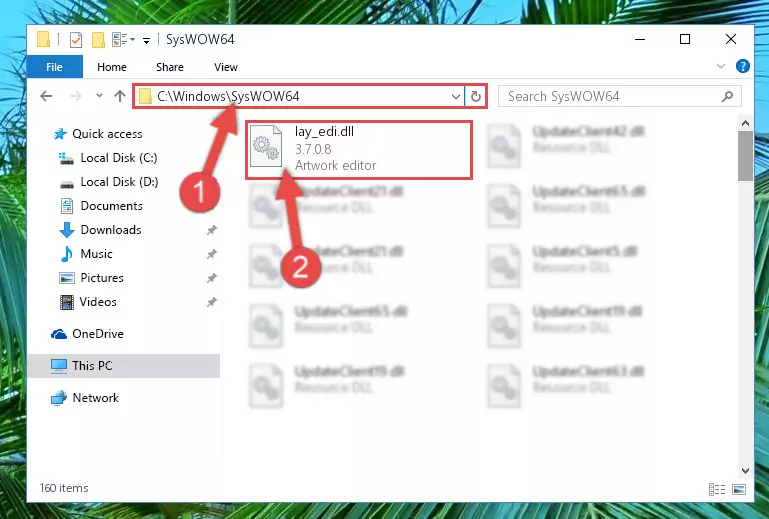Viewport: 769px width, 519px height.
Task: Open the File menu
Action: (x=54, y=67)
